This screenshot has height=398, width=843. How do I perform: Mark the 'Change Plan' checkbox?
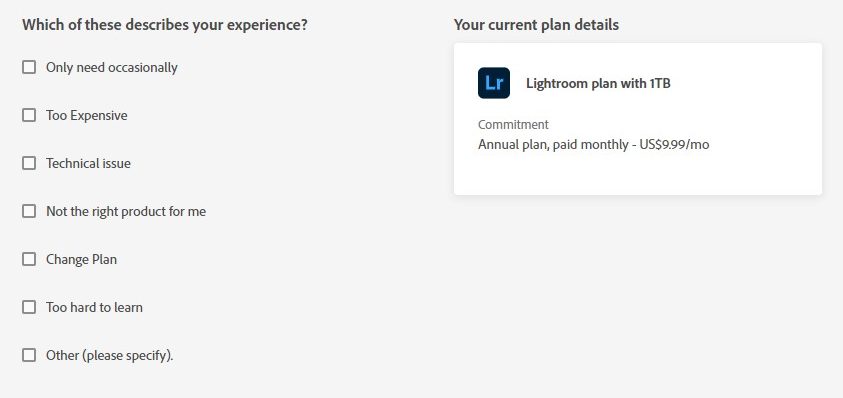(29, 259)
